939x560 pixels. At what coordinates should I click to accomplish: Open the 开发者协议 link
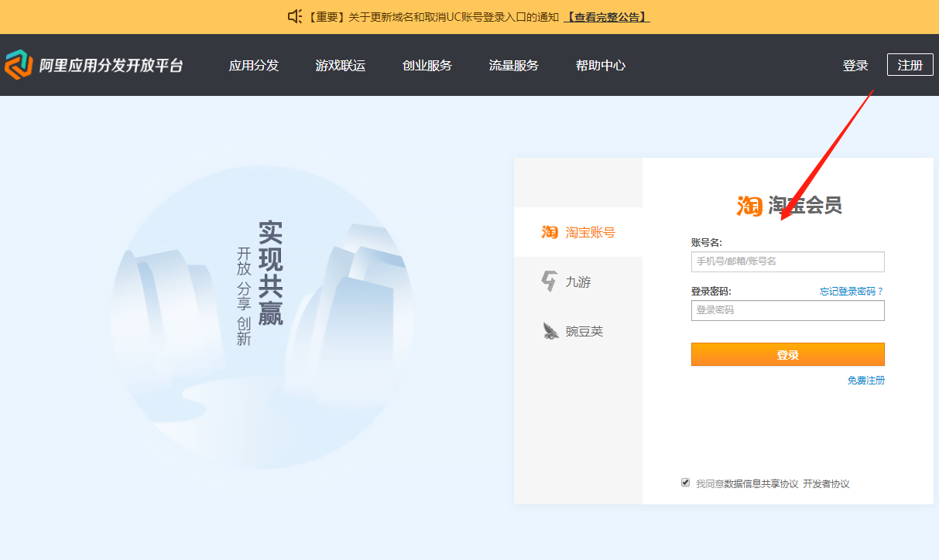[826, 484]
